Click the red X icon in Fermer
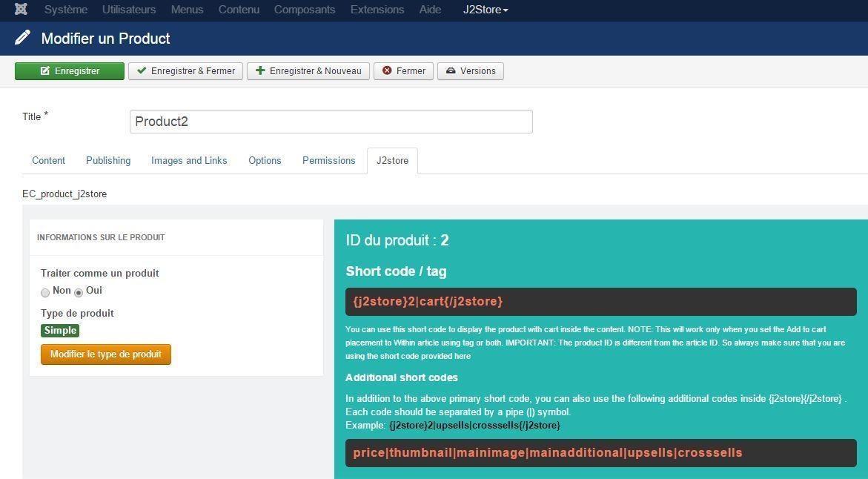 point(387,71)
